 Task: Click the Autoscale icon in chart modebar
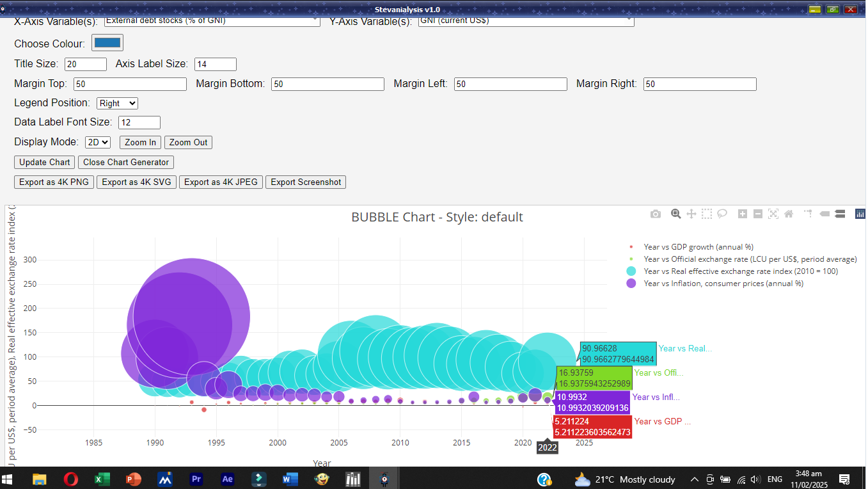[773, 214]
